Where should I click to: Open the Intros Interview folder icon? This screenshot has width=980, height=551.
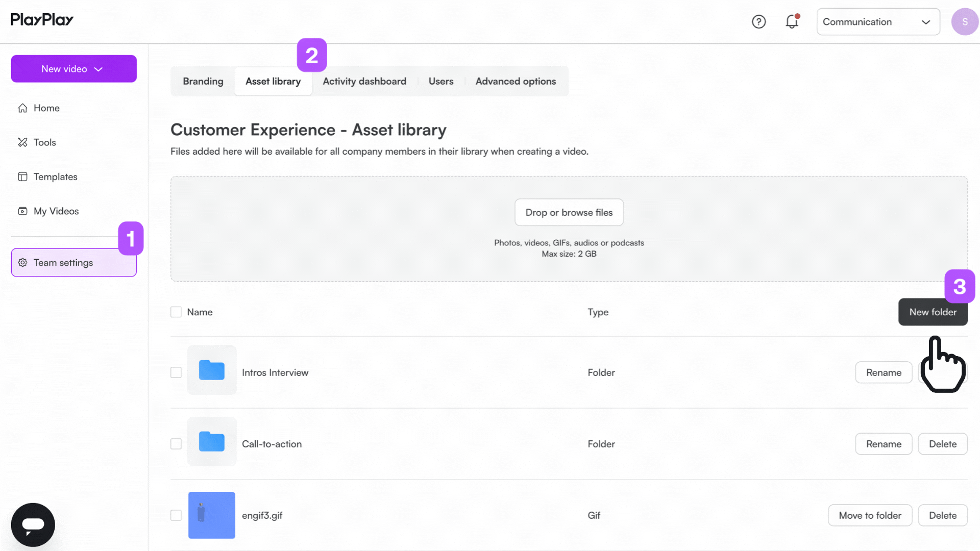212,370
